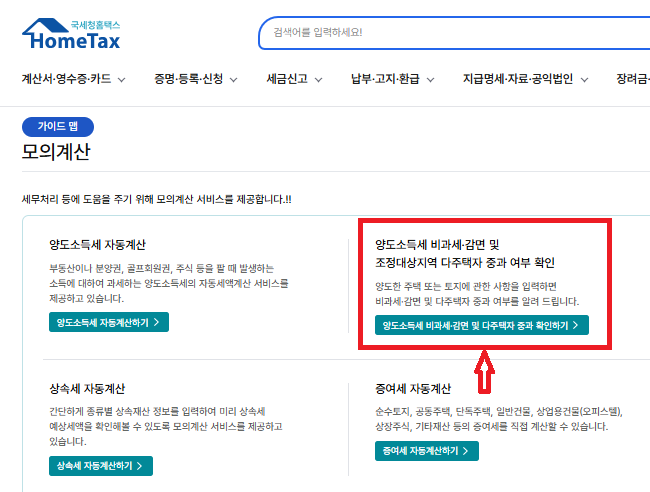The width and height of the screenshot is (650, 492).
Task: Expand the 납부·고지·환급 dropdown menu
Action: pos(392,78)
